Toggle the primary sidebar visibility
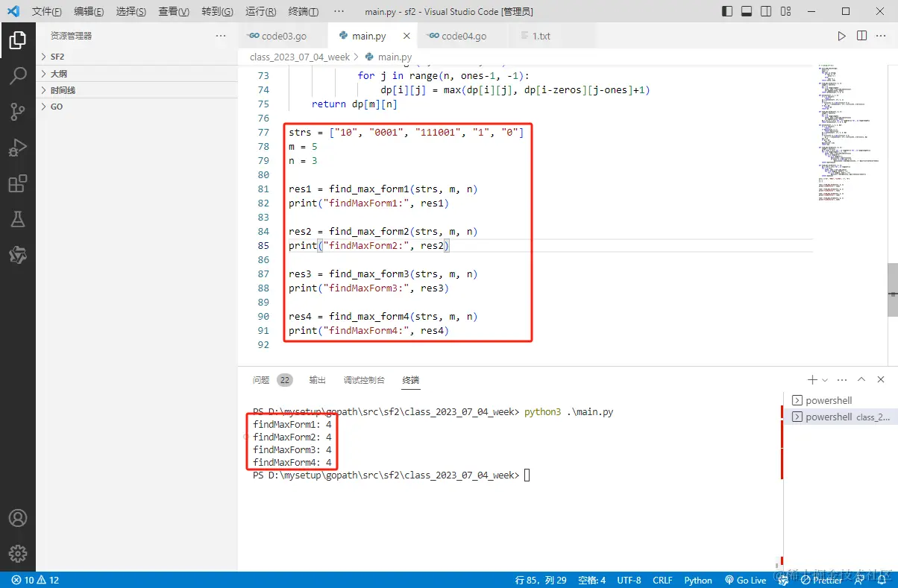The image size is (898, 588). (728, 11)
